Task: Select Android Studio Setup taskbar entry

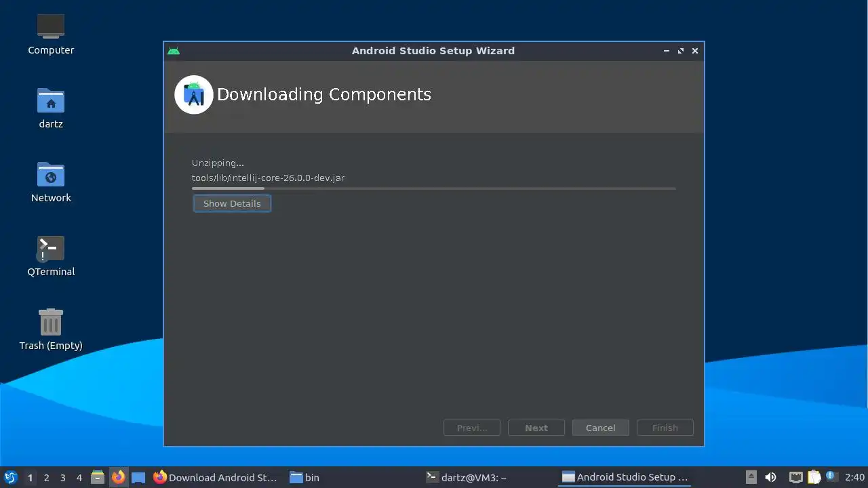Action: tap(625, 477)
